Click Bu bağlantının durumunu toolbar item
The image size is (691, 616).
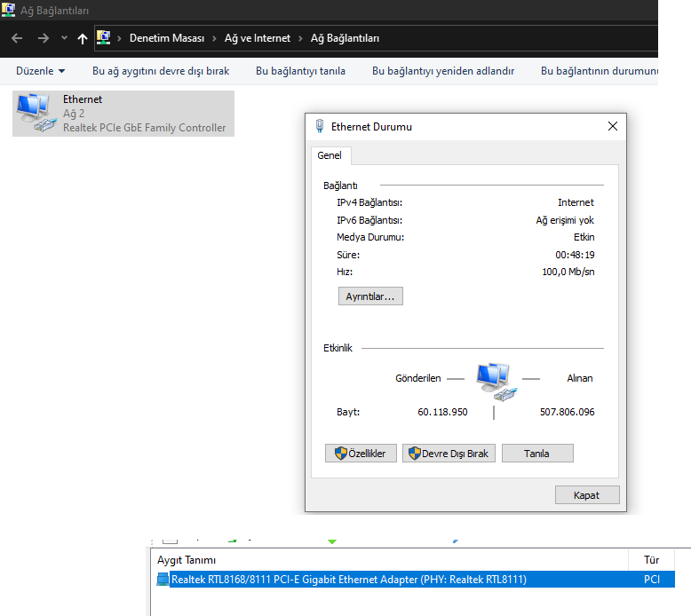click(600, 71)
